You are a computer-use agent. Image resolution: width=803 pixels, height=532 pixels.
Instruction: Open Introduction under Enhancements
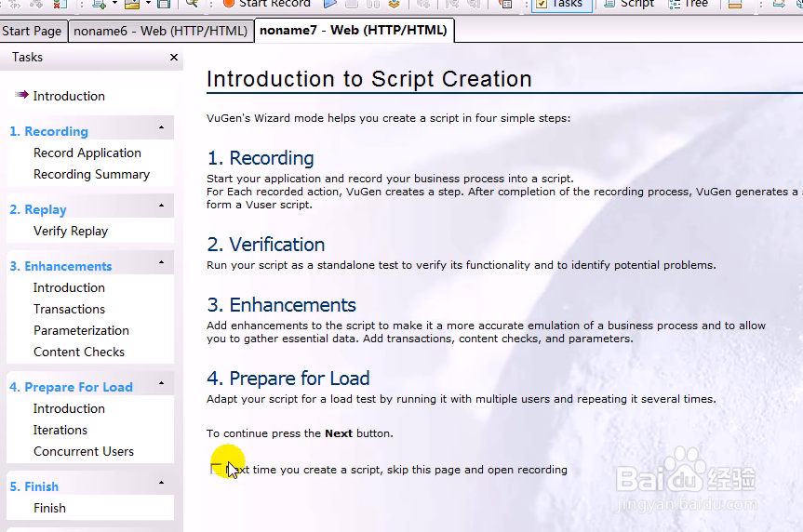pos(69,287)
